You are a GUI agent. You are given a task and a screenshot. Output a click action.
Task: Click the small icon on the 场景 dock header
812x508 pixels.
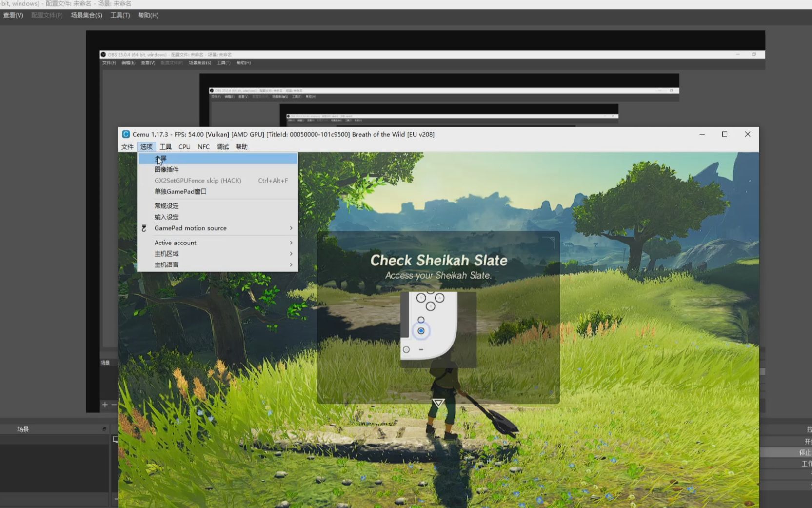click(x=103, y=429)
